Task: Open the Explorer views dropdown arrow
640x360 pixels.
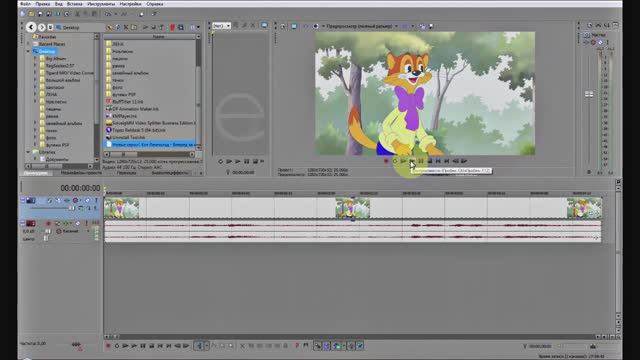Action: click(x=198, y=27)
